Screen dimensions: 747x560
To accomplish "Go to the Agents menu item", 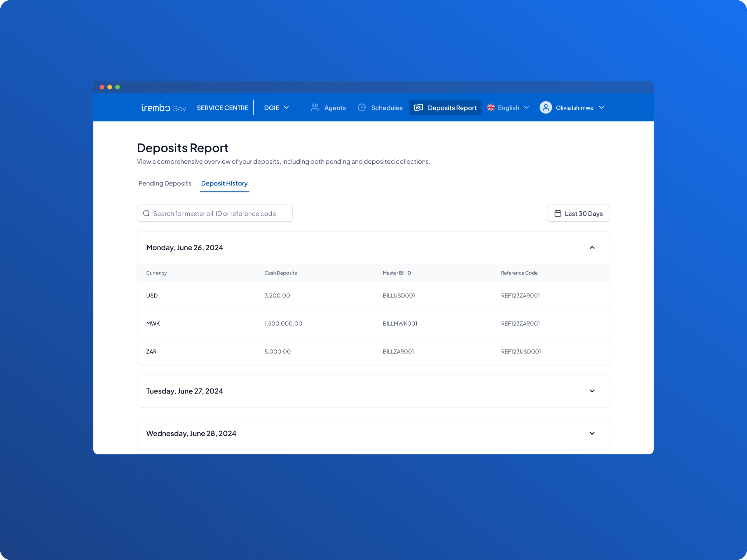I will tap(328, 108).
